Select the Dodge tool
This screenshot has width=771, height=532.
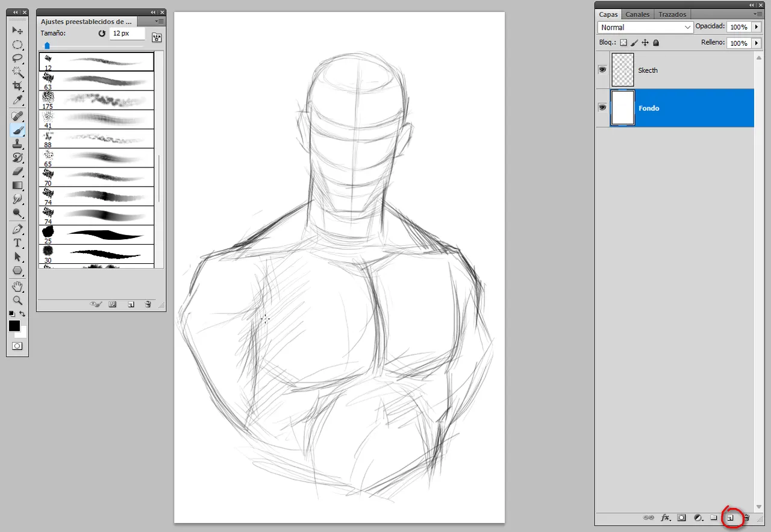tap(17, 213)
